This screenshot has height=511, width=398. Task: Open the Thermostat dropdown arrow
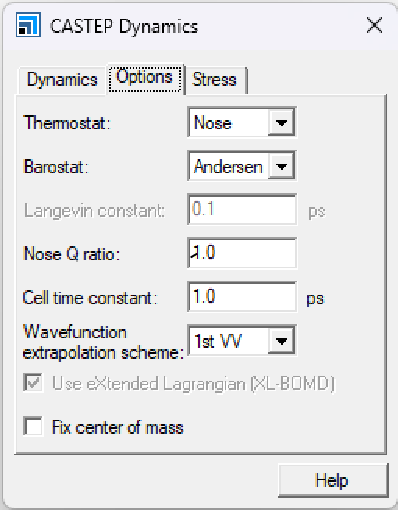point(281,123)
